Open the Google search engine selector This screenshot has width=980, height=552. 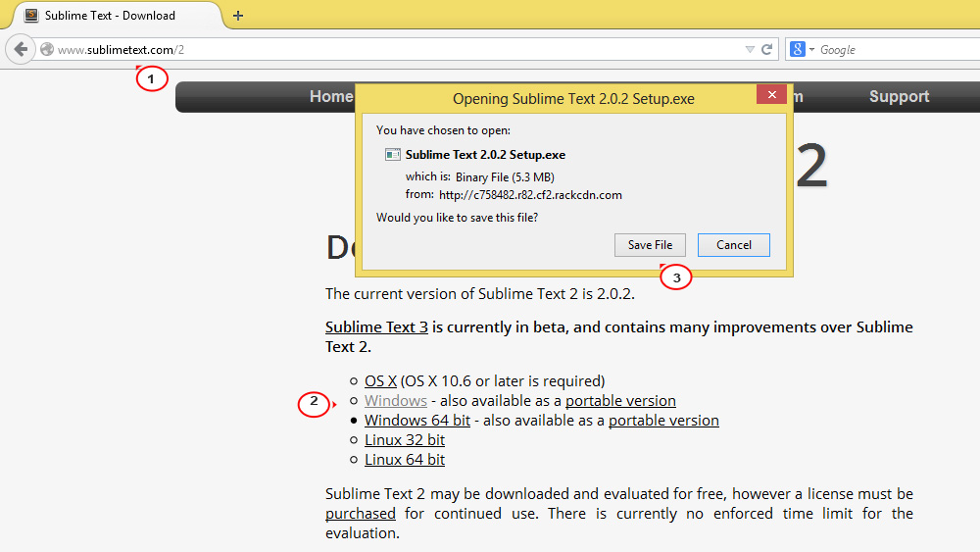point(802,49)
